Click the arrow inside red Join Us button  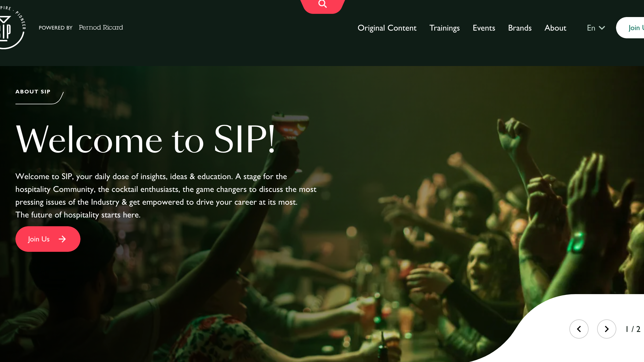62,239
